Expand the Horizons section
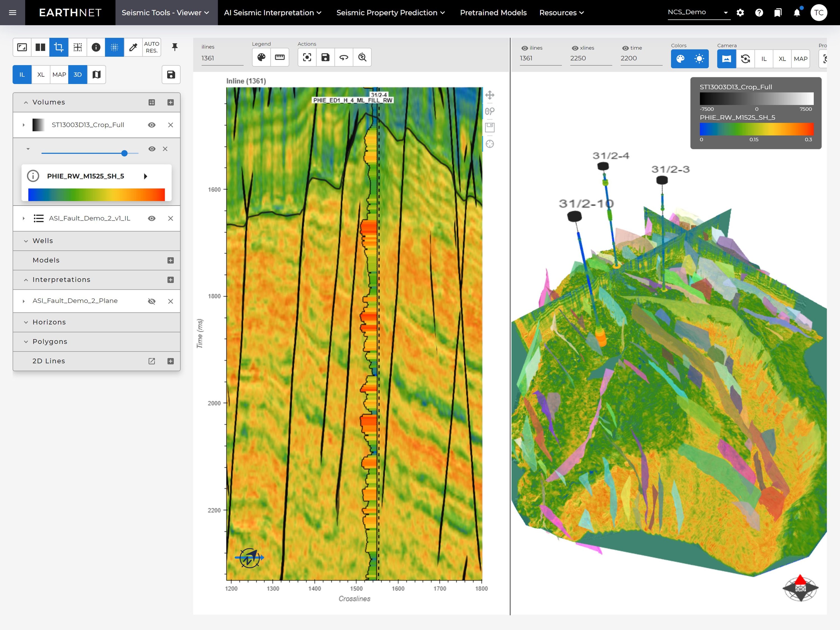 point(26,322)
